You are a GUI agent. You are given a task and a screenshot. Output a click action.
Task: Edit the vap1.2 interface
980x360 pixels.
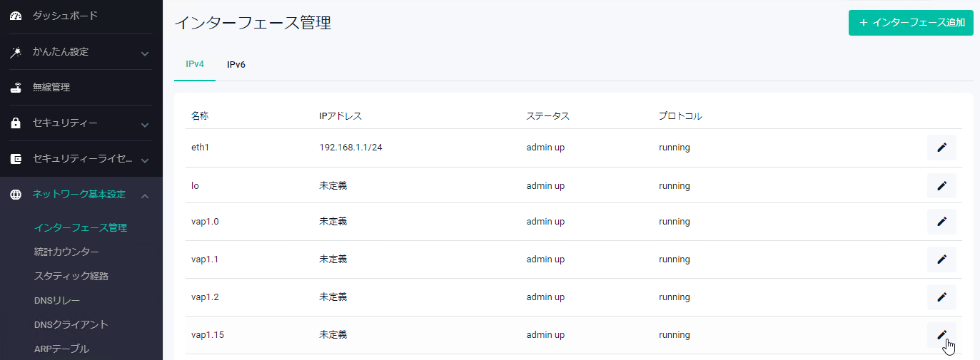click(941, 297)
